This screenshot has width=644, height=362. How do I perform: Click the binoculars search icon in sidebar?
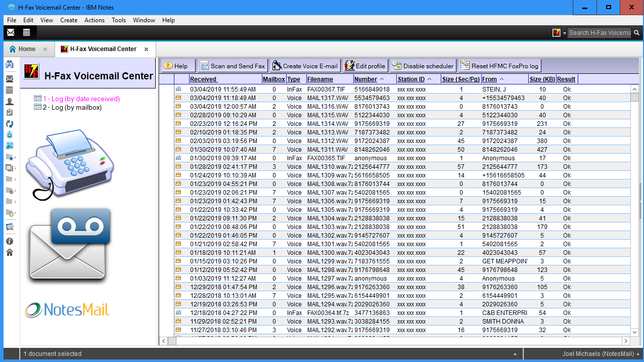9,64
